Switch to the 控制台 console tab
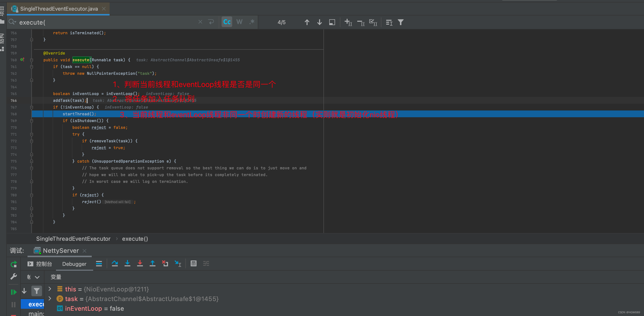 pyautogui.click(x=40, y=264)
